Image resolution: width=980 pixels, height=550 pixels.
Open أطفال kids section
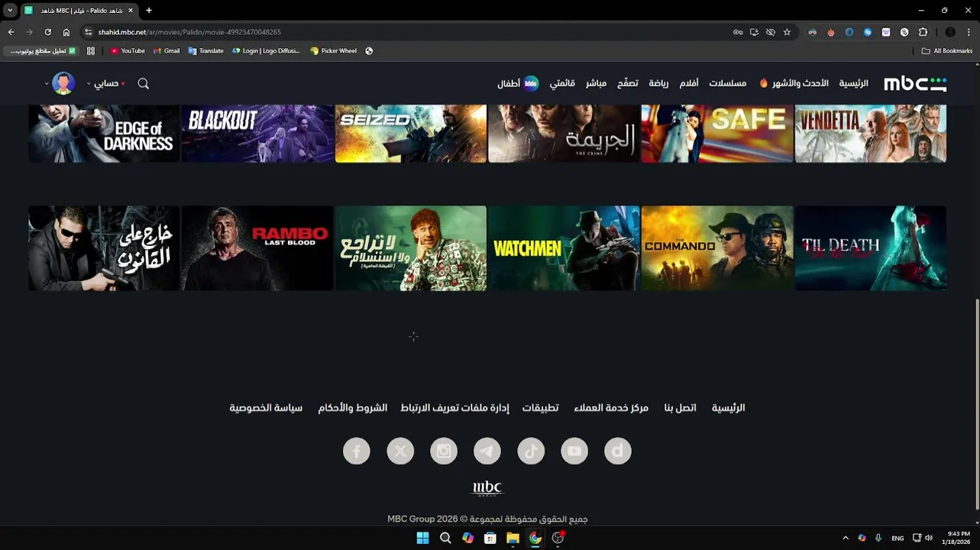[x=518, y=83]
